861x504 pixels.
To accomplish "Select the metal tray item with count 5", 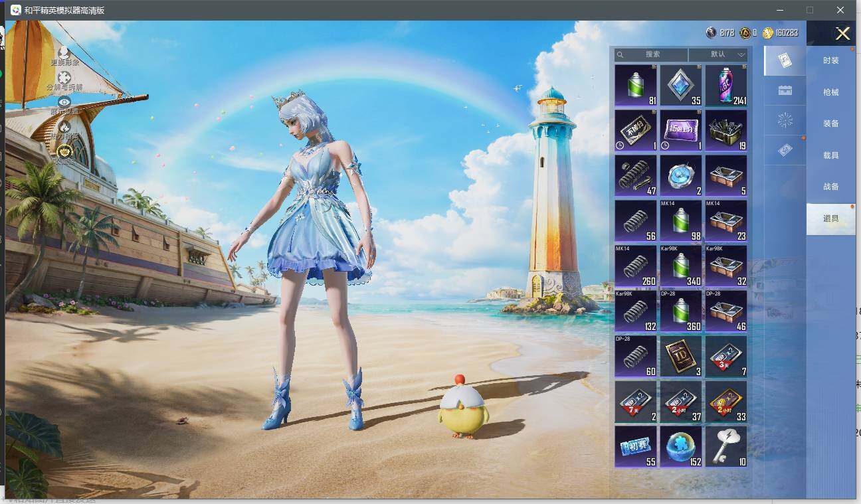I will (726, 176).
